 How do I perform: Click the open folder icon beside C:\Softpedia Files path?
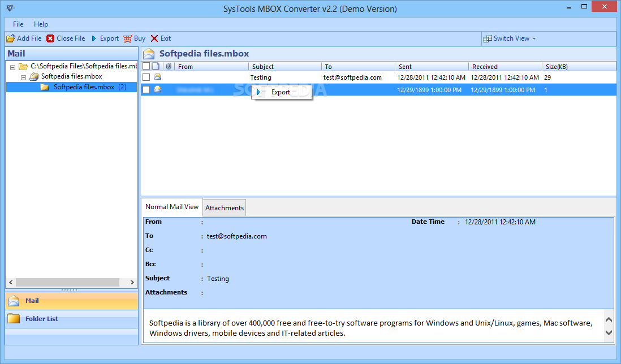pyautogui.click(x=23, y=67)
